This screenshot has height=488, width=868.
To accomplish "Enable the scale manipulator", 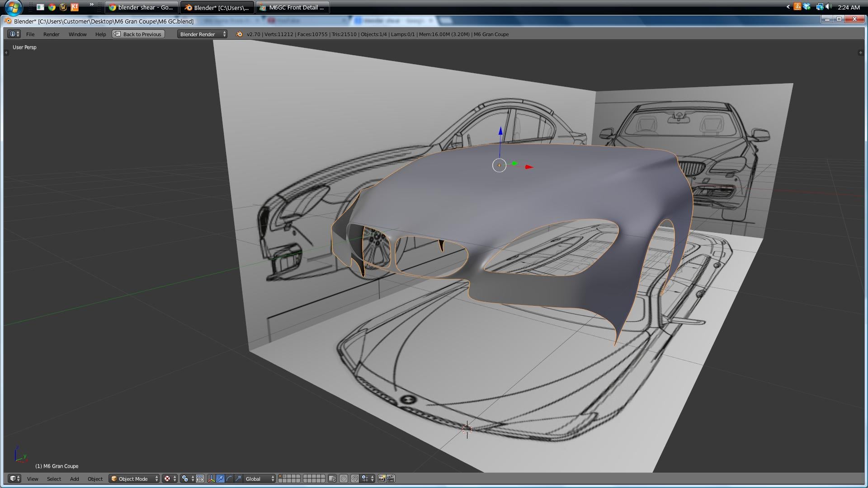I will pos(238,479).
